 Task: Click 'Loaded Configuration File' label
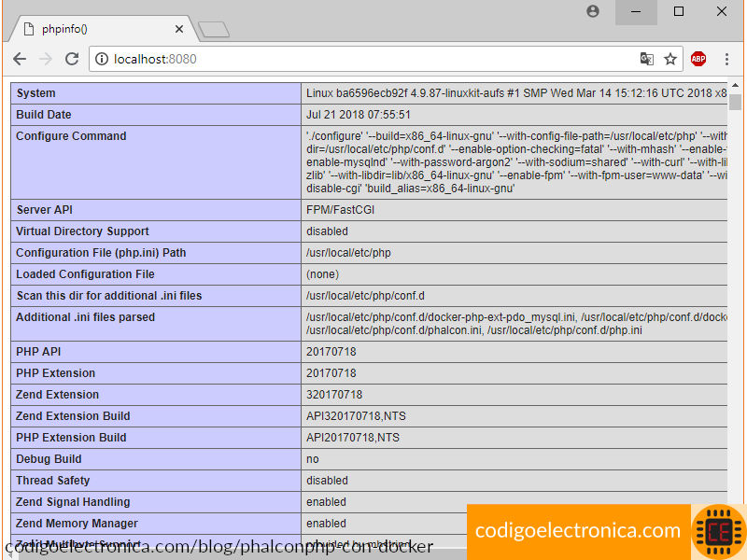(x=85, y=274)
